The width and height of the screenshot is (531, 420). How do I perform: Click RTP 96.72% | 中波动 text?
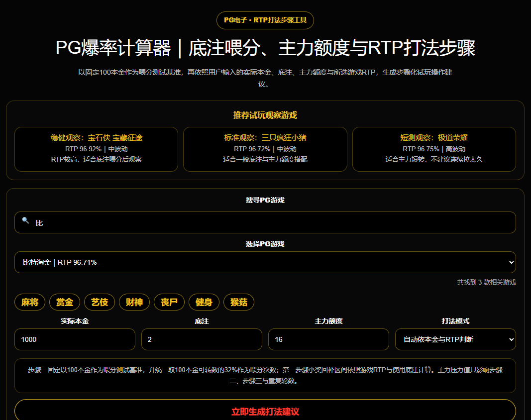265,149
